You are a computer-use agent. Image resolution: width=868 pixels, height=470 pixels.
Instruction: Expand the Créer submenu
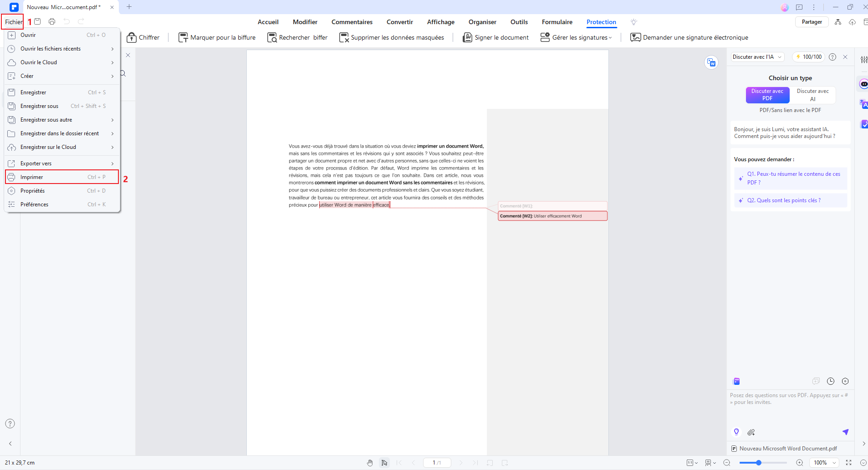point(62,76)
